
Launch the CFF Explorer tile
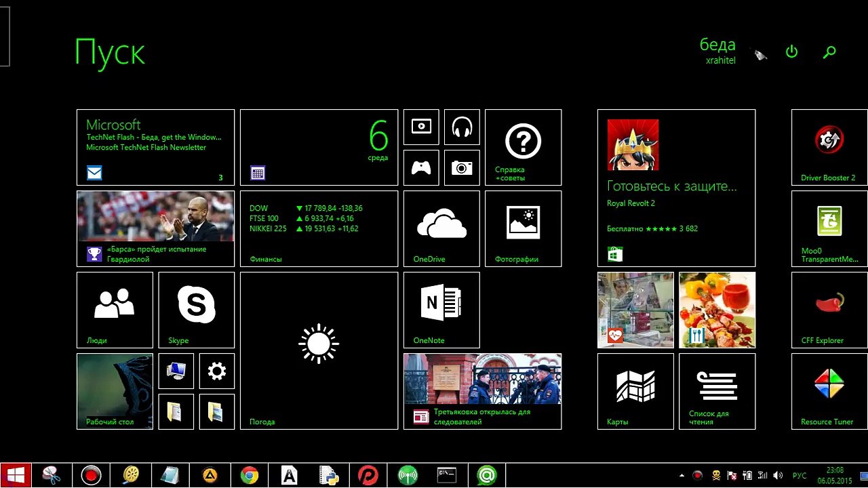(x=829, y=310)
